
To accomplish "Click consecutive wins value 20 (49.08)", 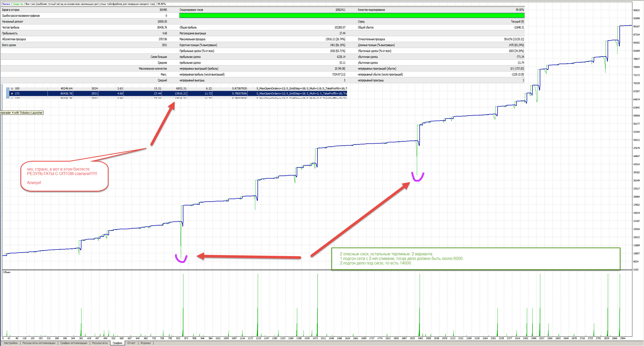I will click(x=340, y=68).
